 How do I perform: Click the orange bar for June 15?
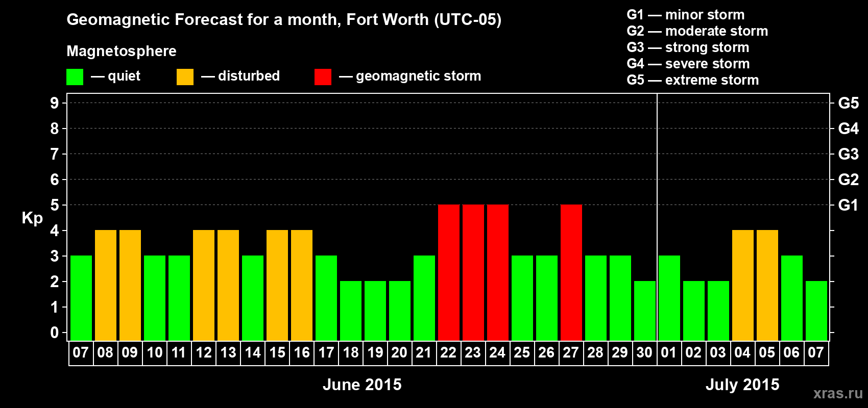[x=277, y=286]
